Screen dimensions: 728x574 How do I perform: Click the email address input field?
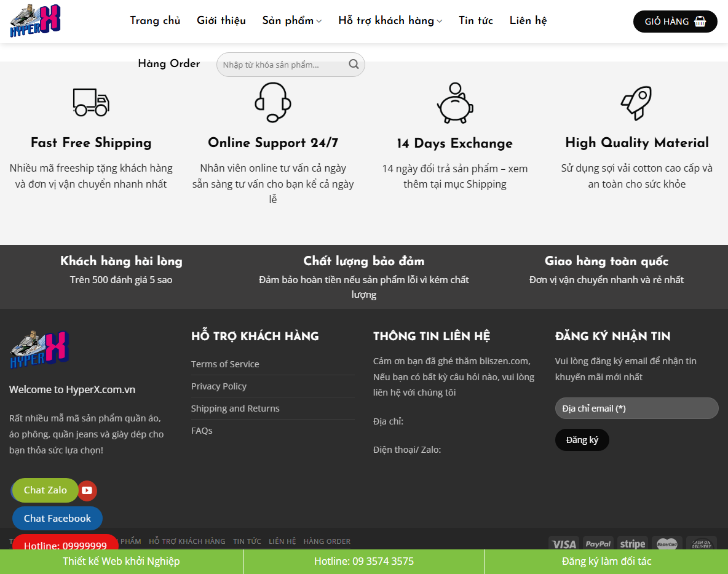636,408
